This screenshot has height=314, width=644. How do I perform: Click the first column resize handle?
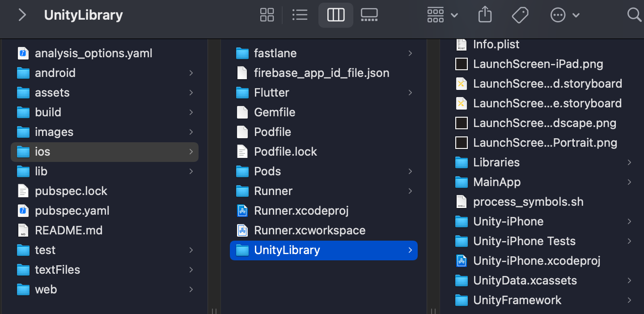click(214, 310)
